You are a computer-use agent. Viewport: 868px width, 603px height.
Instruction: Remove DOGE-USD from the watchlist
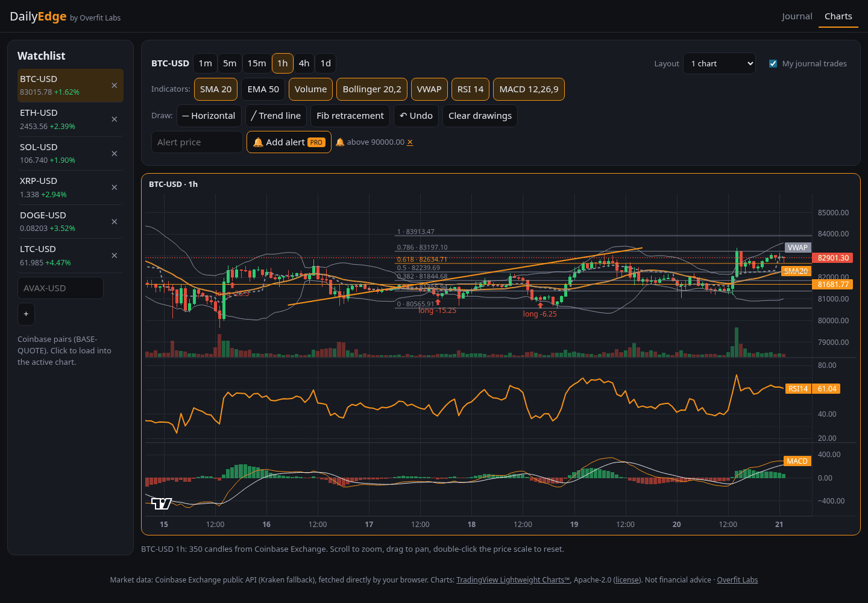(x=115, y=222)
